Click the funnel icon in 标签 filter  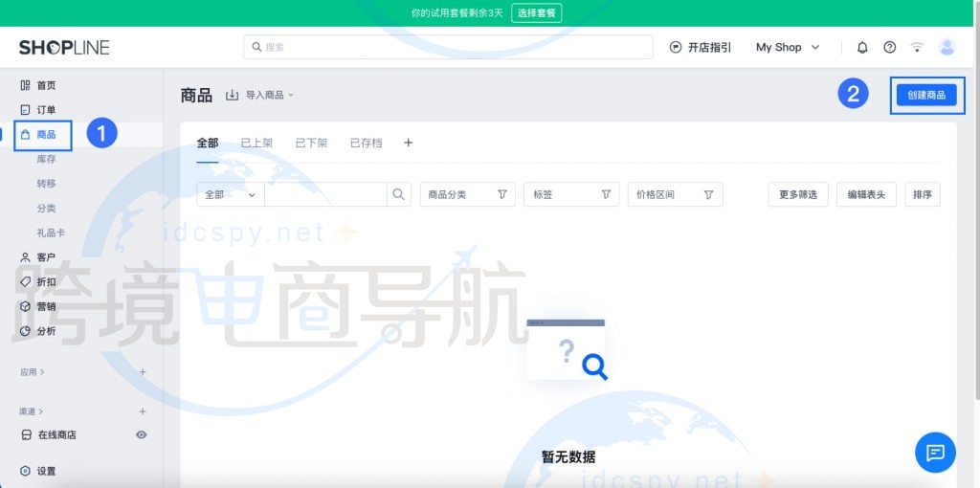pyautogui.click(x=606, y=194)
